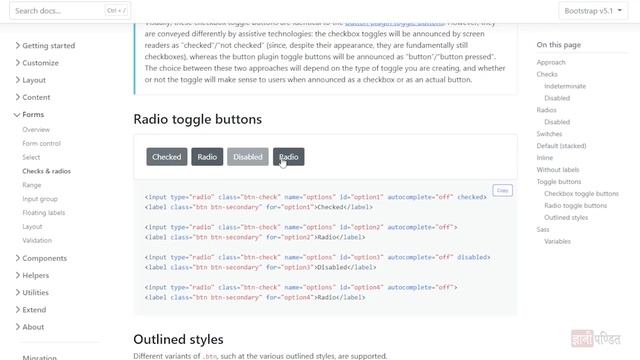This screenshot has height=360, width=640.
Task: Jump to Checks in page contents
Action: (x=547, y=74)
